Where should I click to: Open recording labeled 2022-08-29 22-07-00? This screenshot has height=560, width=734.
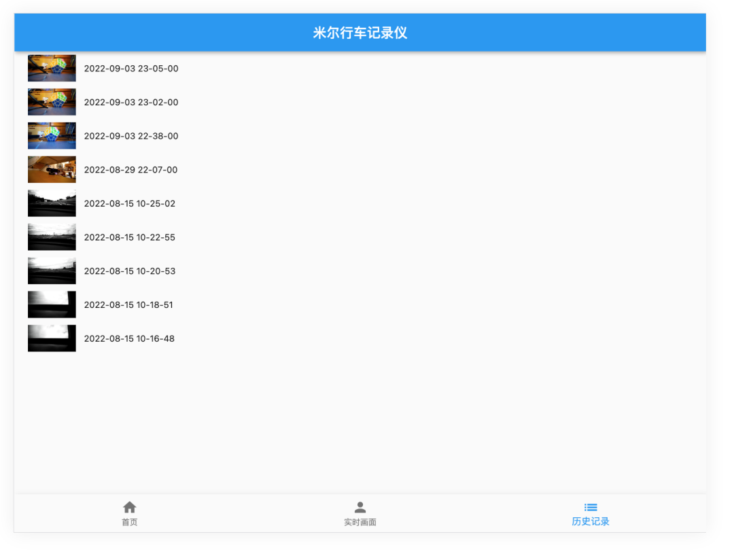129,169
